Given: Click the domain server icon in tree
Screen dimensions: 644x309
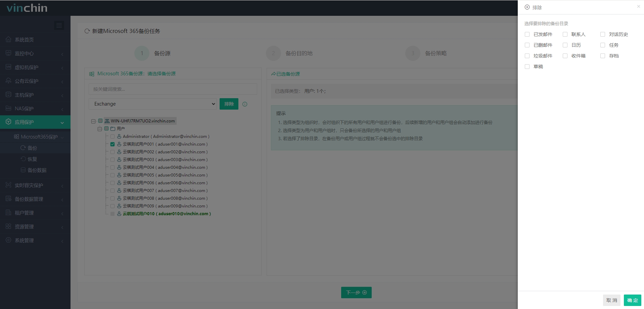Looking at the screenshot, I should 107,121.
